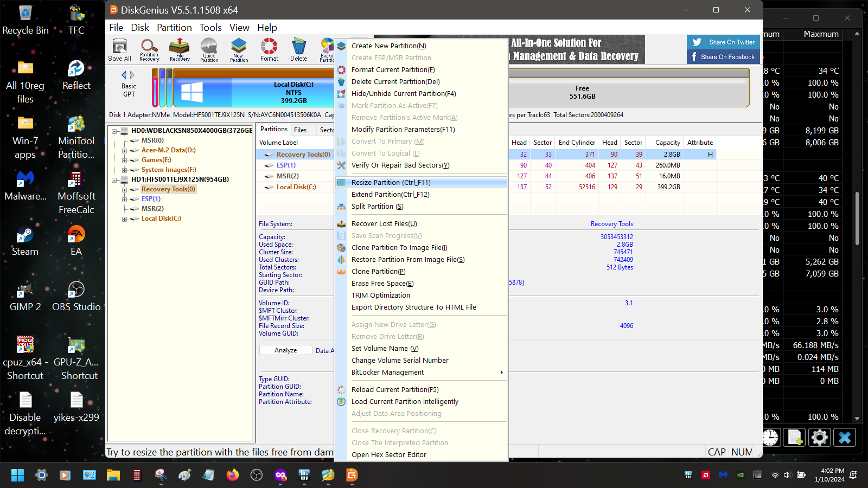Collapse the HD0 WDBLACKSN850X disk tree node
The width and height of the screenshot is (868, 488).
point(114,131)
